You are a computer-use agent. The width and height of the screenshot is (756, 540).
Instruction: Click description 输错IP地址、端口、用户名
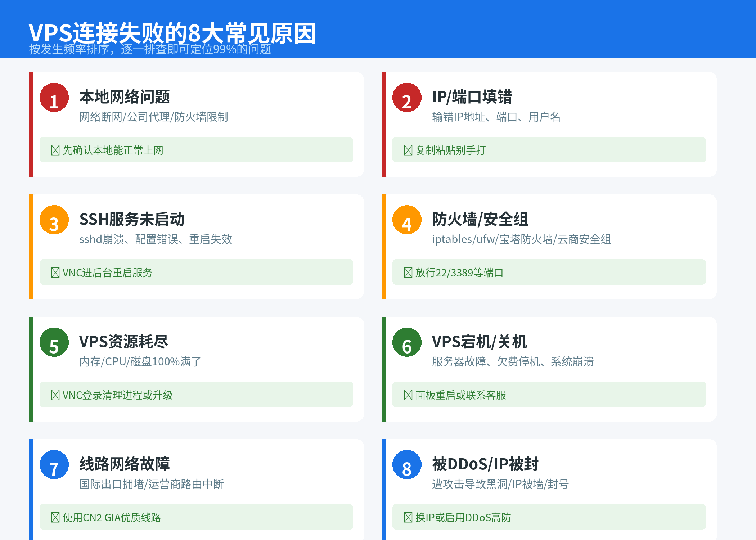[x=496, y=117]
